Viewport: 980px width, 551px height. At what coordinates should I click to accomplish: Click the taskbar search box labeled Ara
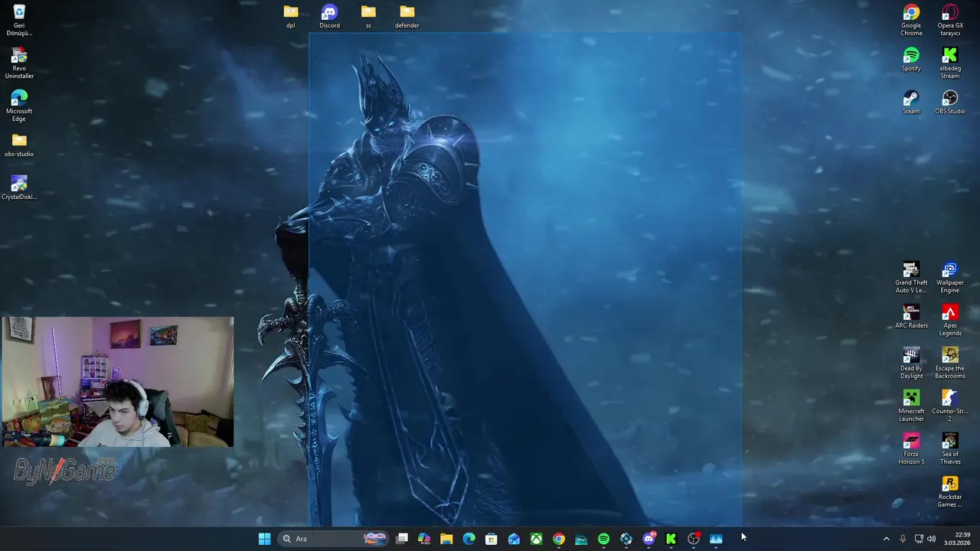point(333,539)
